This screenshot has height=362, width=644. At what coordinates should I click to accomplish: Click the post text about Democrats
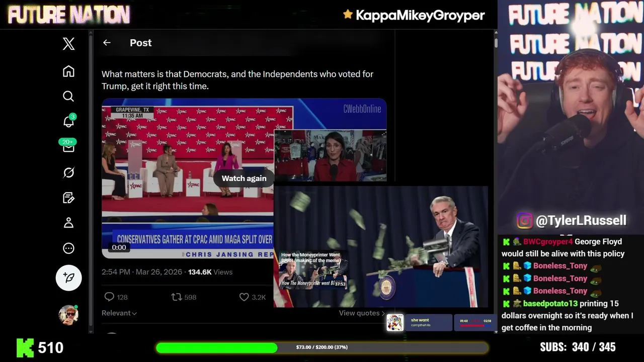237,80
